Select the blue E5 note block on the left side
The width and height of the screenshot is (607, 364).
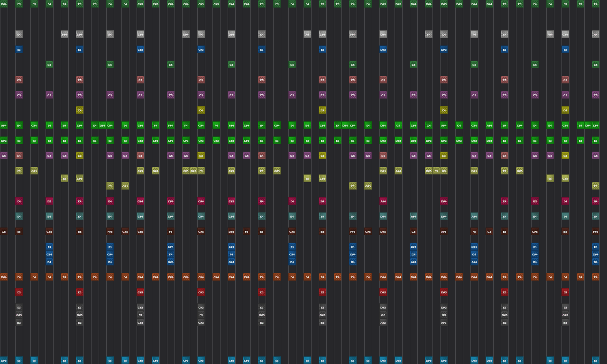(19, 49)
